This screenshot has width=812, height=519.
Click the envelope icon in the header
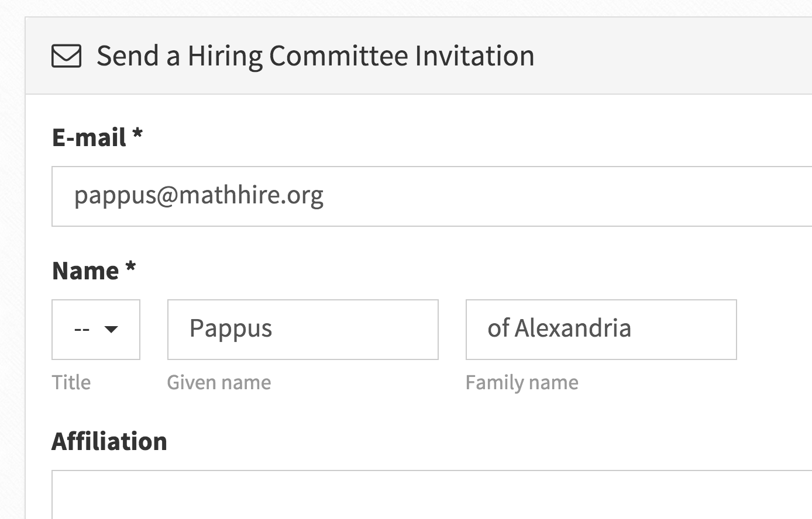coord(66,57)
